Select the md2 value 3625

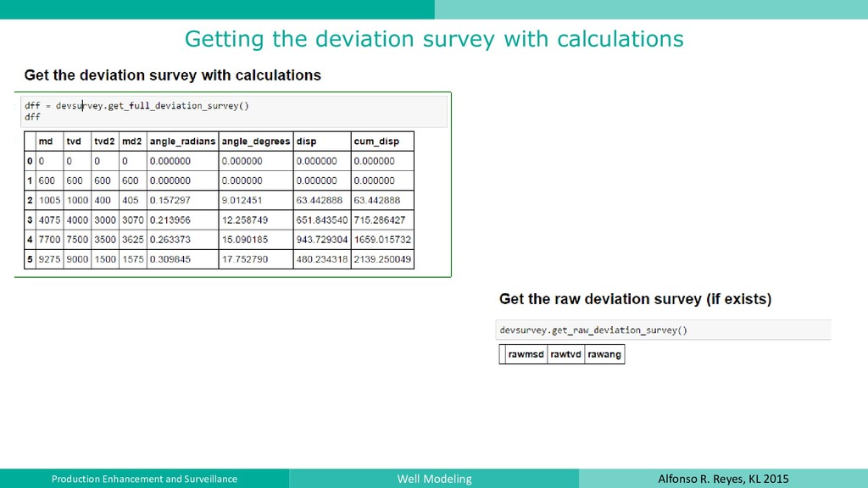pos(132,240)
